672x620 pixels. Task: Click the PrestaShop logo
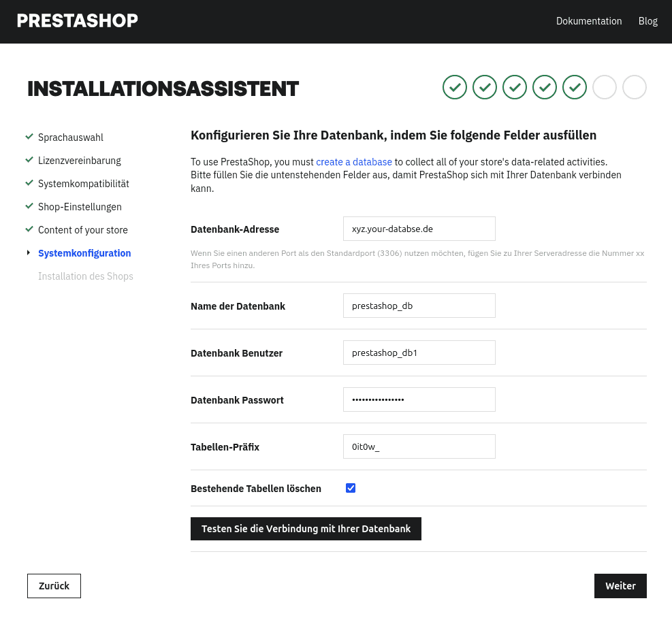[x=77, y=20]
